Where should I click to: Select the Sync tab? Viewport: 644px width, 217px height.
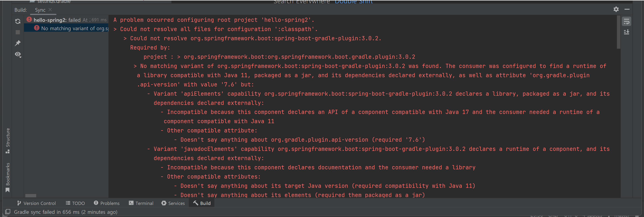40,10
